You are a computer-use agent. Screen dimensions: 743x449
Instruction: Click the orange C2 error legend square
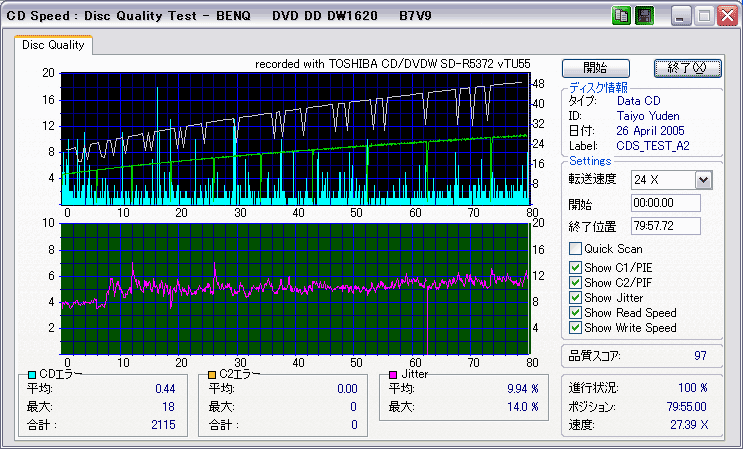[211, 374]
